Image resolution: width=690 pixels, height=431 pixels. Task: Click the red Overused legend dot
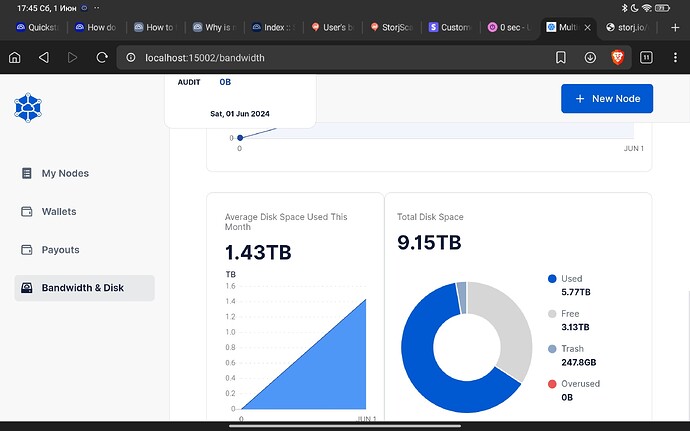click(551, 384)
